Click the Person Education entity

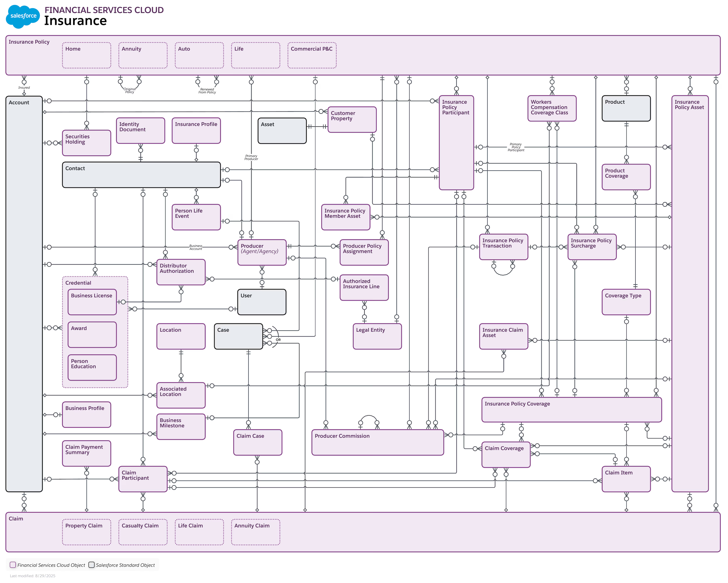click(x=92, y=368)
